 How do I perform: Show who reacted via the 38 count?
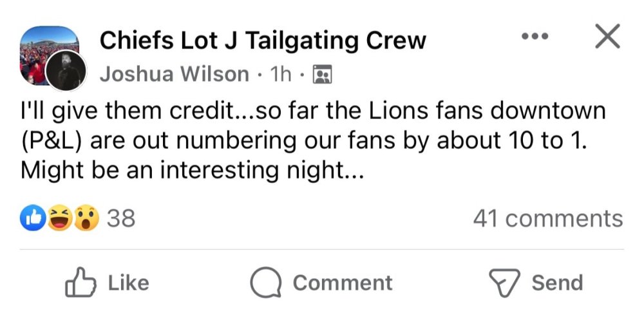[120, 219]
